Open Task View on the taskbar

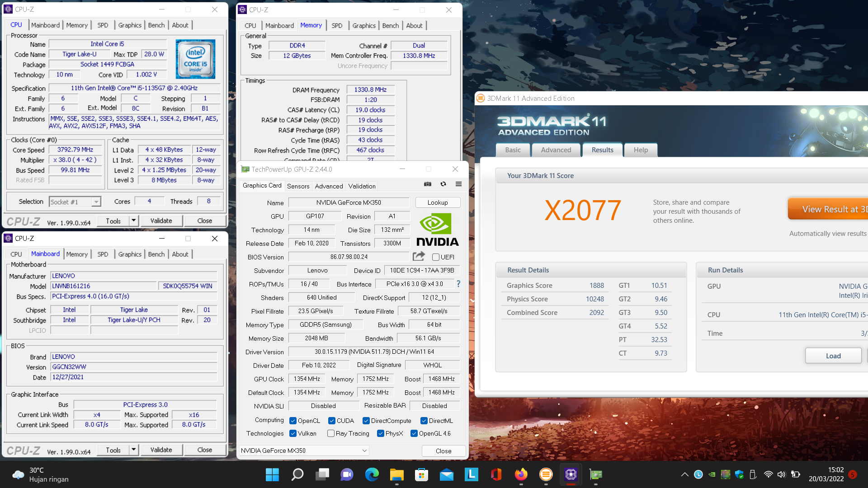[x=322, y=474]
